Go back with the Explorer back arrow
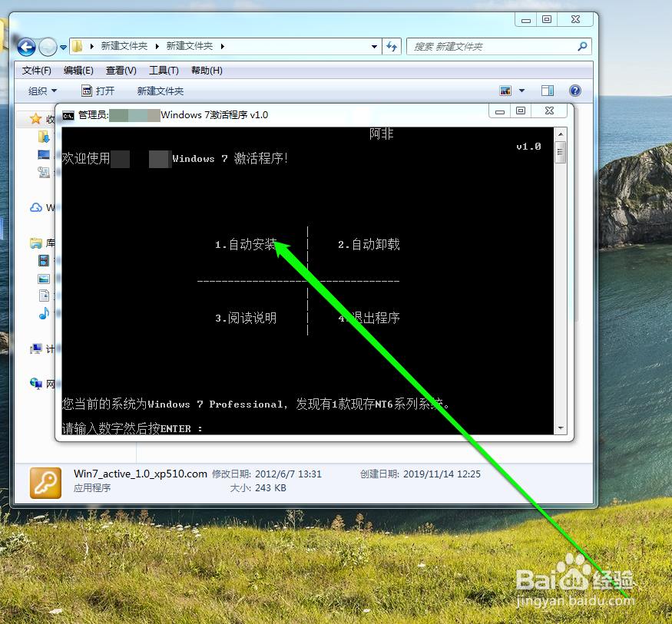Screen dimensions: 672x624 [26, 47]
